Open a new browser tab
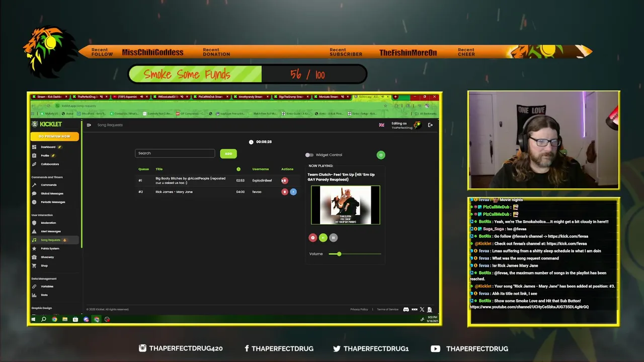 [395, 97]
